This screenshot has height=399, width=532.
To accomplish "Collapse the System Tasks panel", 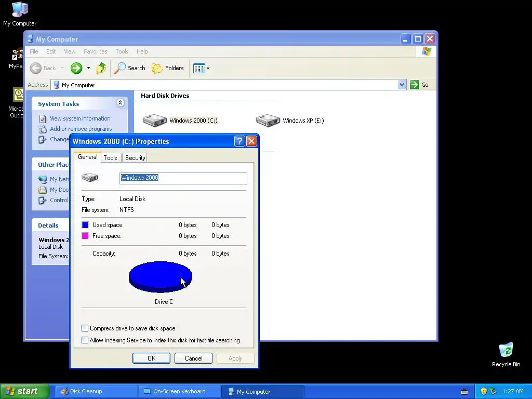I will click(x=120, y=103).
